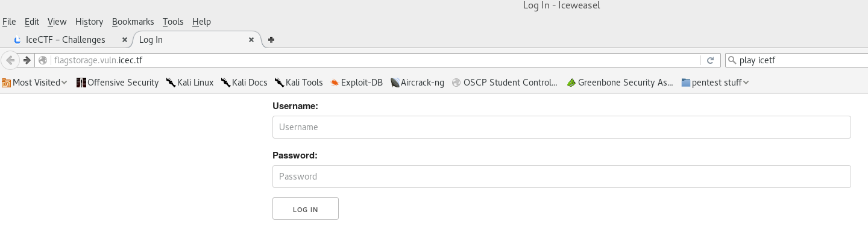Click the forward navigation arrow
868x238 pixels.
click(27, 60)
